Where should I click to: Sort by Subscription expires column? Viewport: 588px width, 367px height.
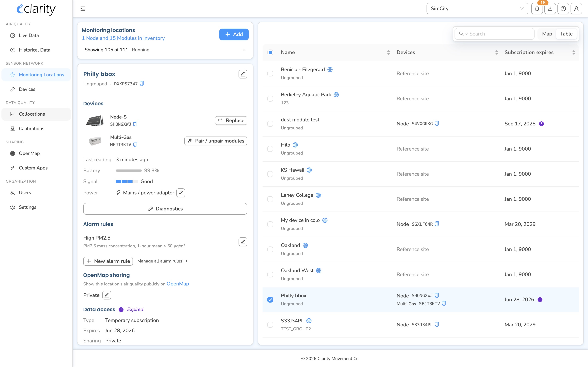[574, 52]
